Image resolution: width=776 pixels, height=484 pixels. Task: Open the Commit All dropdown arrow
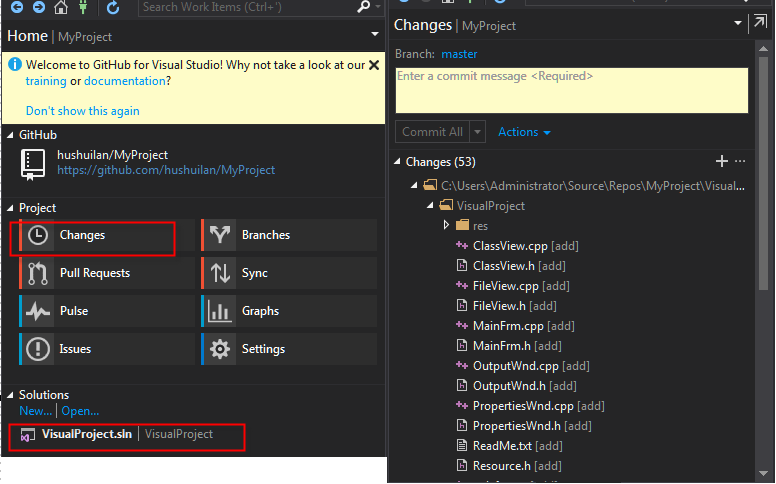tap(478, 132)
